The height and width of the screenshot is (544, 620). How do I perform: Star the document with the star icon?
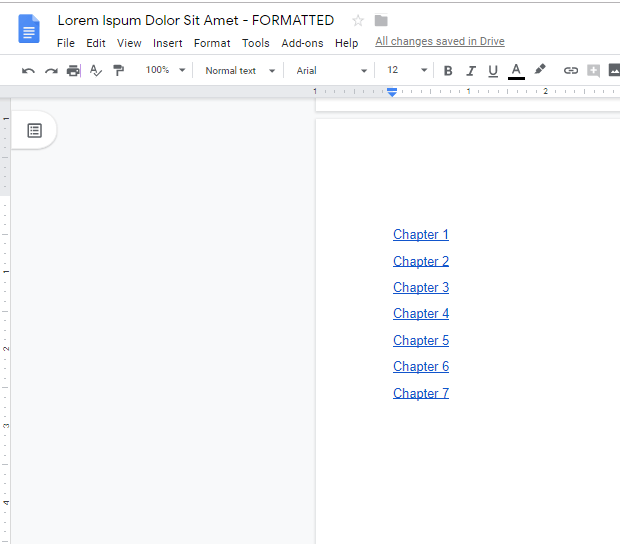358,21
